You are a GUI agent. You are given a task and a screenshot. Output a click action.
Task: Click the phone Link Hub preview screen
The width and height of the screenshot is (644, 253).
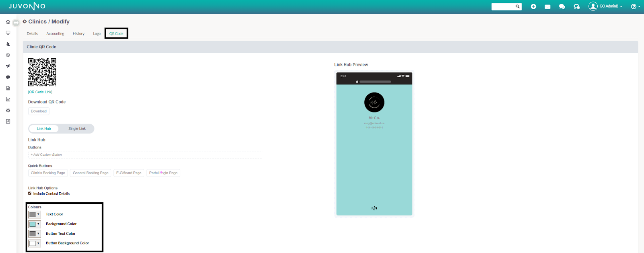tap(374, 144)
